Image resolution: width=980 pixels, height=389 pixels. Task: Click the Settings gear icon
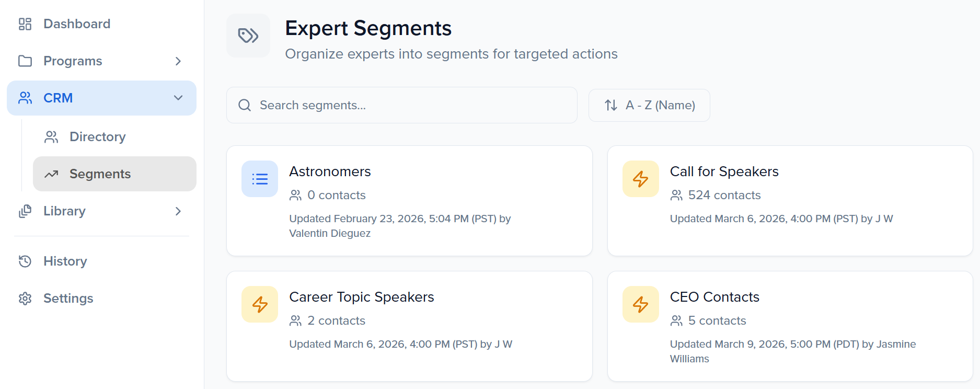25,299
